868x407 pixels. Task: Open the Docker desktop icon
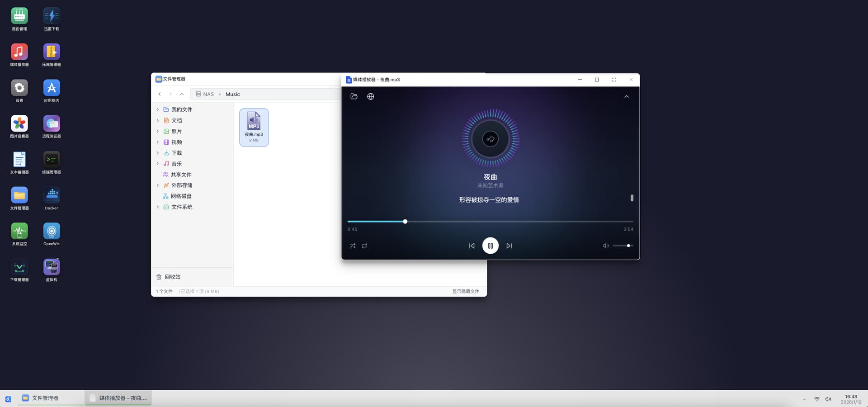[x=52, y=198]
